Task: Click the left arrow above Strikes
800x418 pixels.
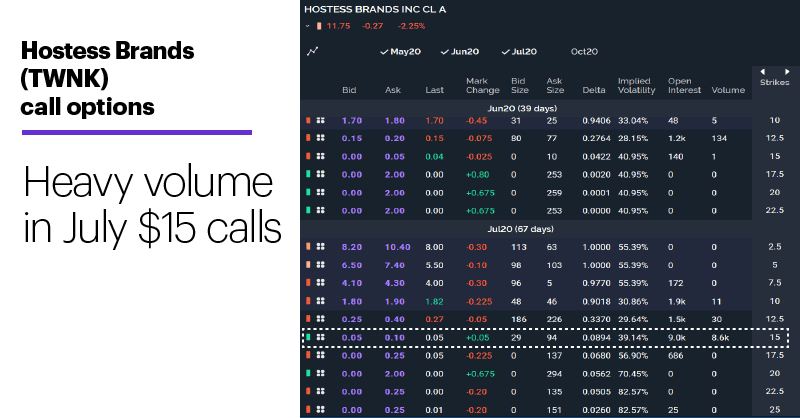Action: click(763, 72)
